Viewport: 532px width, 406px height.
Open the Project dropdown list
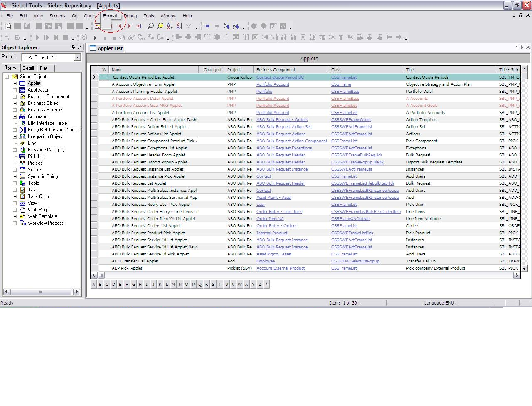coord(77,57)
